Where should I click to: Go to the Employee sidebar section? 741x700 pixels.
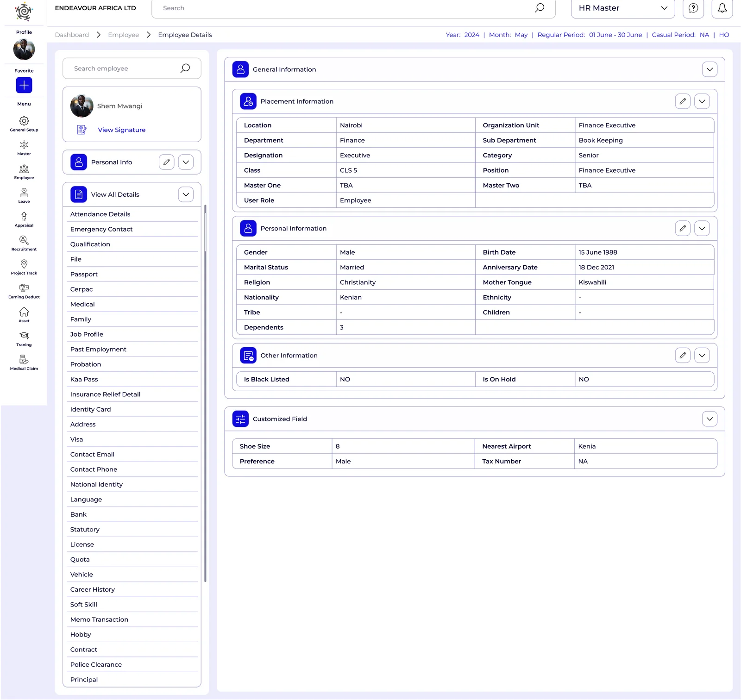coord(24,172)
